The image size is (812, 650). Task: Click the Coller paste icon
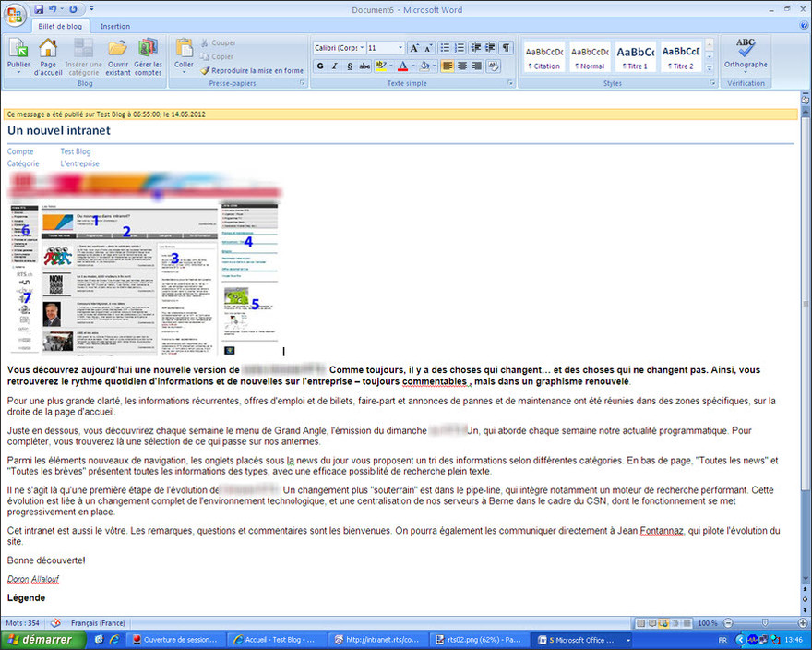pyautogui.click(x=184, y=52)
